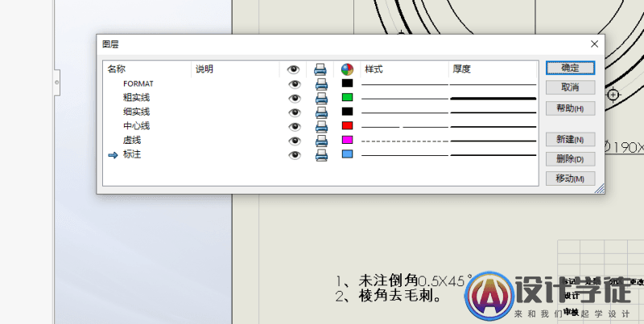Viewport: 644px width, 324px height.
Task: Hide the FORMAT layer with its eye icon
Action: coord(294,84)
